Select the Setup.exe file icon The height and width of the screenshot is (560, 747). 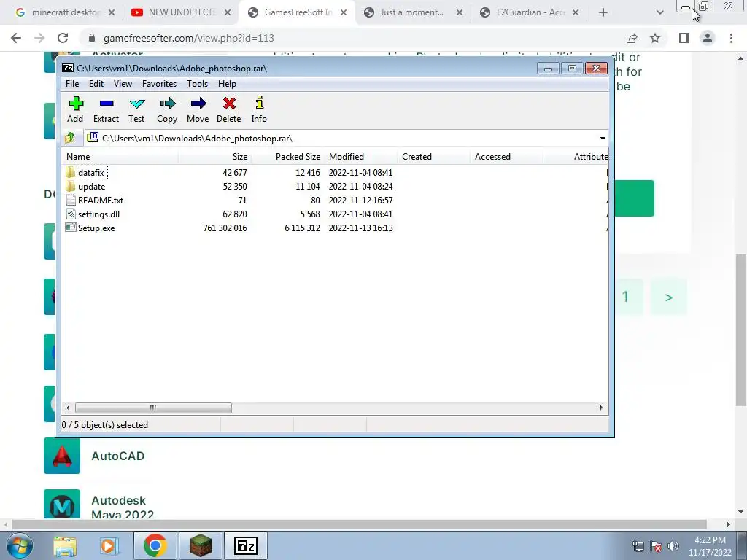pos(71,227)
